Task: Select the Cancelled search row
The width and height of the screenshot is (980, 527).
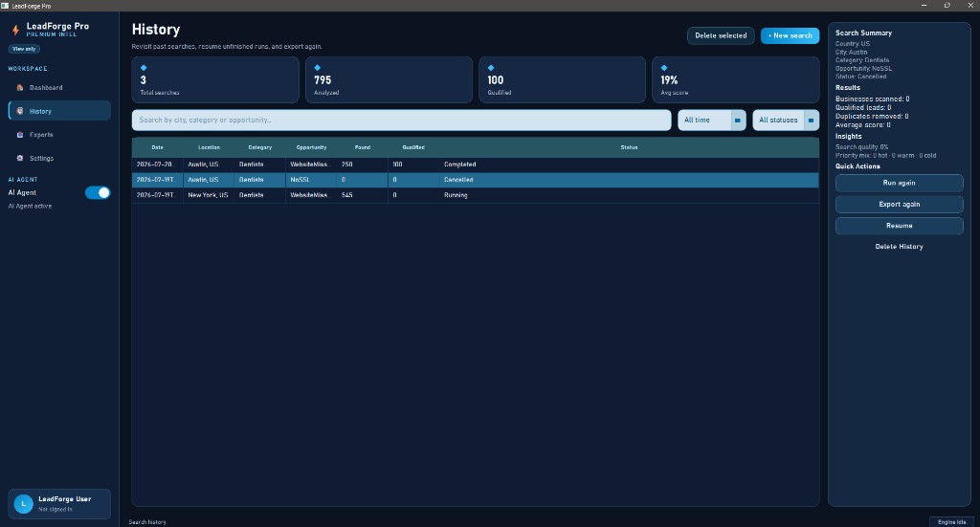Action: click(x=475, y=180)
